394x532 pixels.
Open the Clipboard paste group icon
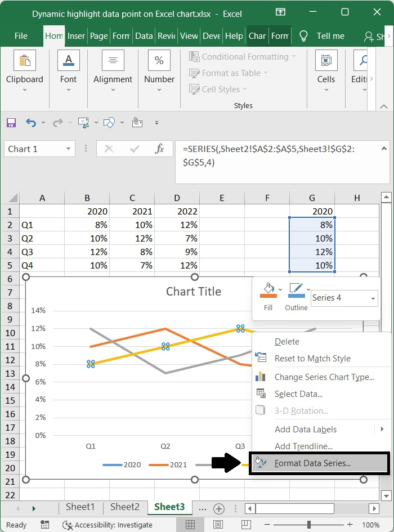25,60
